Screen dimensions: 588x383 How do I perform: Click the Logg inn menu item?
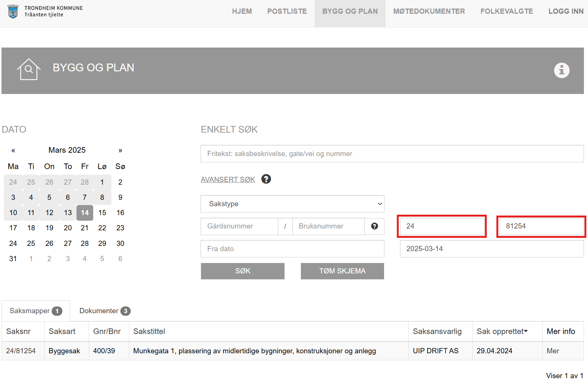pyautogui.click(x=566, y=12)
